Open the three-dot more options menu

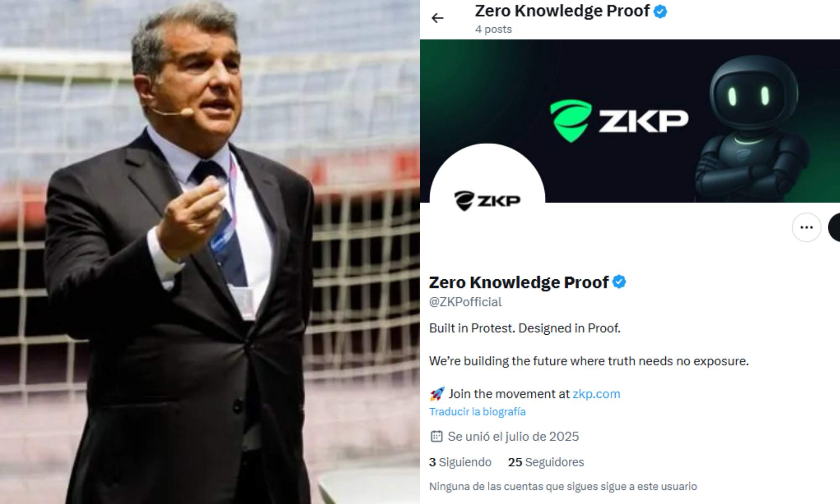click(x=806, y=227)
